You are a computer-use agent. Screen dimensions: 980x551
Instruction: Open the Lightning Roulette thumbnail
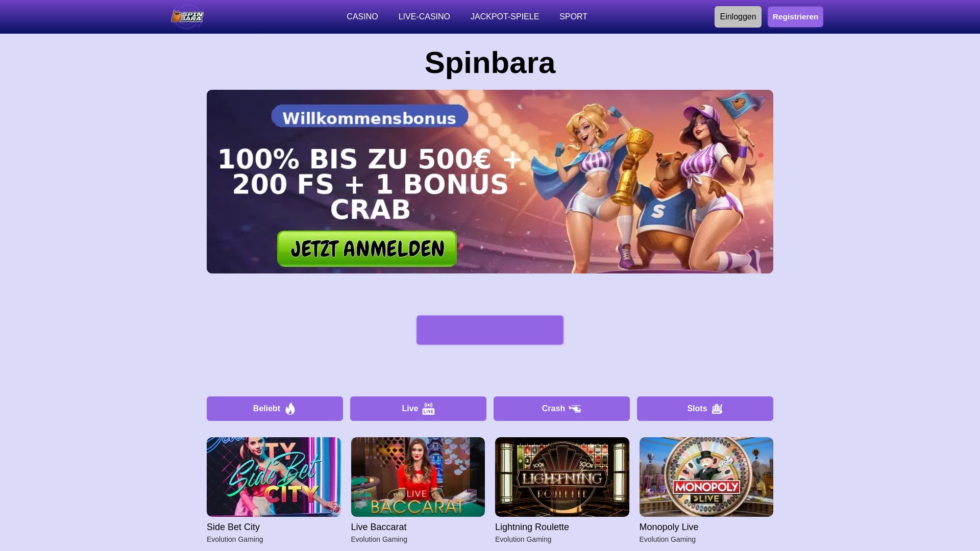coord(562,477)
